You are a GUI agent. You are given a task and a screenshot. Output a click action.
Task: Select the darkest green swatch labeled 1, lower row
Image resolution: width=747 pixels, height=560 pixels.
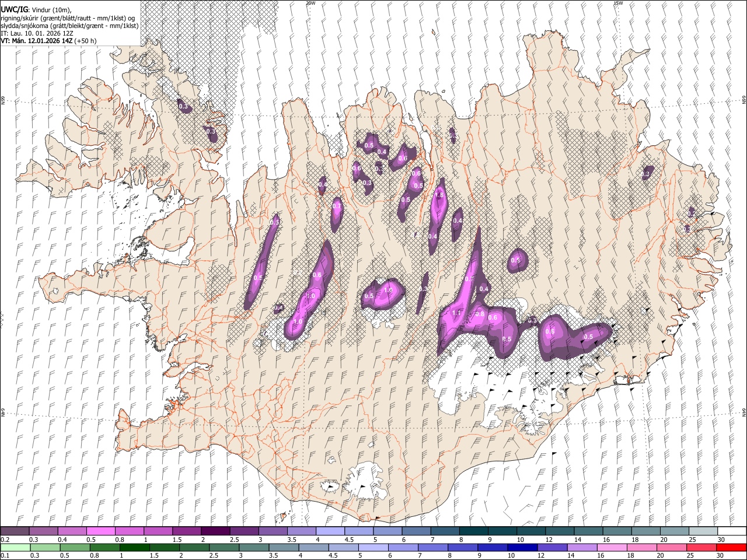[x=134, y=547]
